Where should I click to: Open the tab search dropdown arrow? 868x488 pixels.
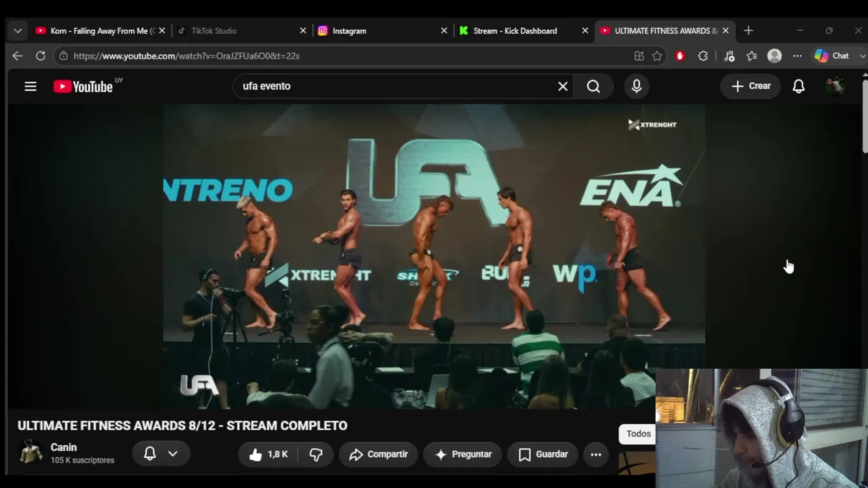[18, 30]
